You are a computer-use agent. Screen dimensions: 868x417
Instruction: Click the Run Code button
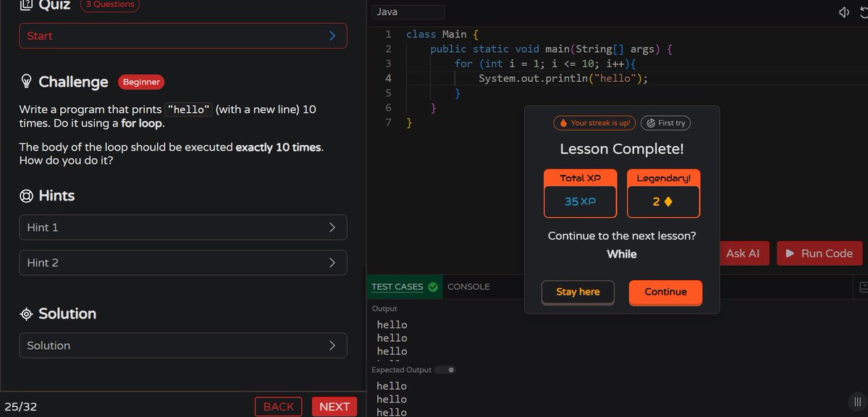coord(819,253)
